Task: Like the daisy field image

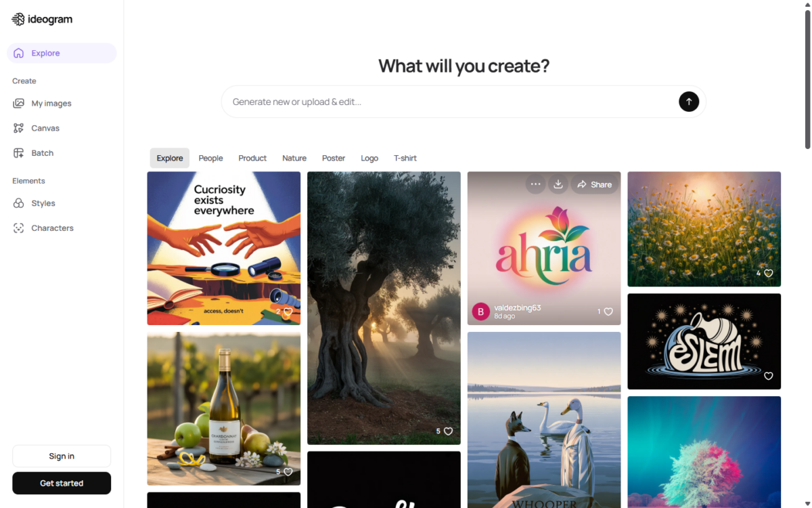Action: (x=768, y=273)
